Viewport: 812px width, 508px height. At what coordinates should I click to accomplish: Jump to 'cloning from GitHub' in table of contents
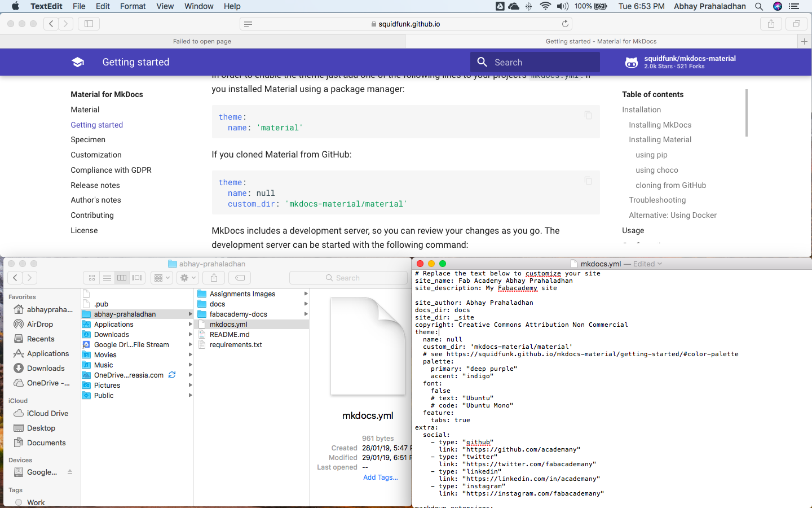pyautogui.click(x=670, y=185)
